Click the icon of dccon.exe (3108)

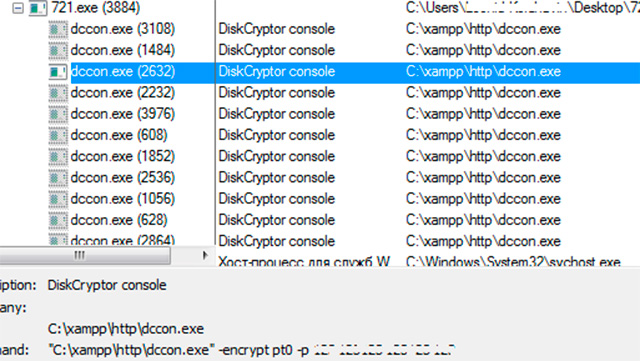tap(58, 29)
